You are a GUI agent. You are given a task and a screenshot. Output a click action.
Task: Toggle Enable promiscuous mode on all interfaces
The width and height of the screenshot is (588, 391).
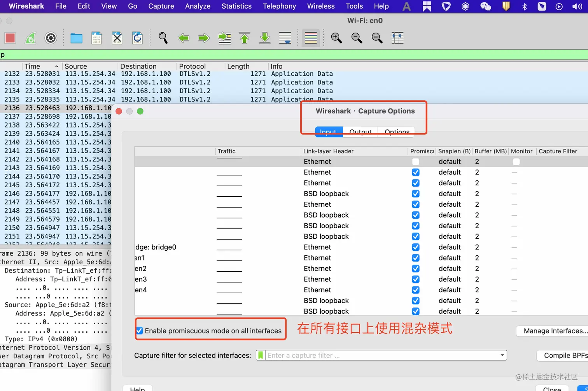139,331
